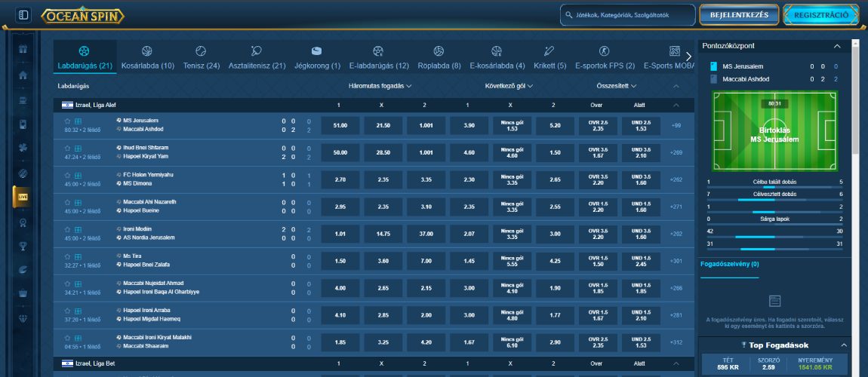Viewport: 868px width, 377px height.
Task: Open +99 more markets for MS Jerusalem match
Action: click(x=676, y=126)
